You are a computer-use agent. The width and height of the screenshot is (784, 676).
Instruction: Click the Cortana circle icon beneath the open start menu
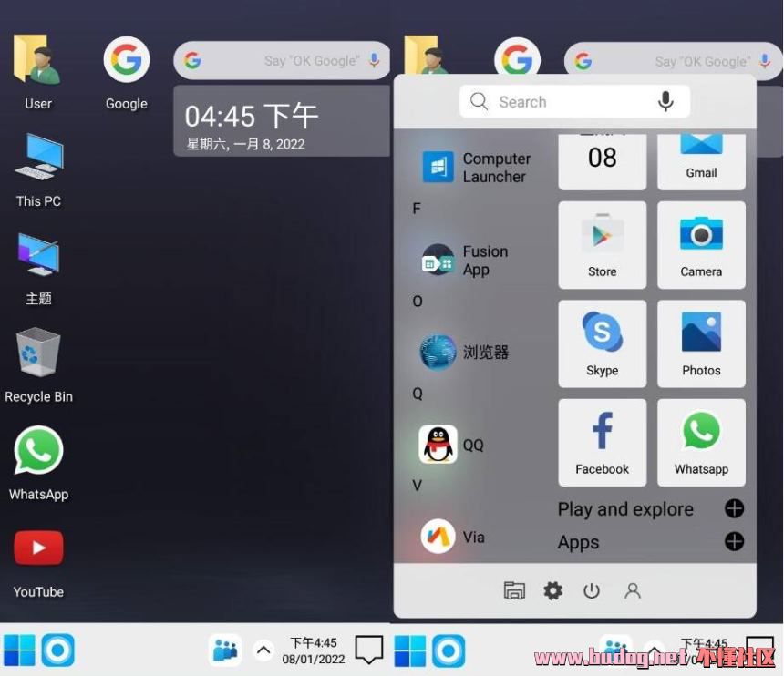[449, 650]
